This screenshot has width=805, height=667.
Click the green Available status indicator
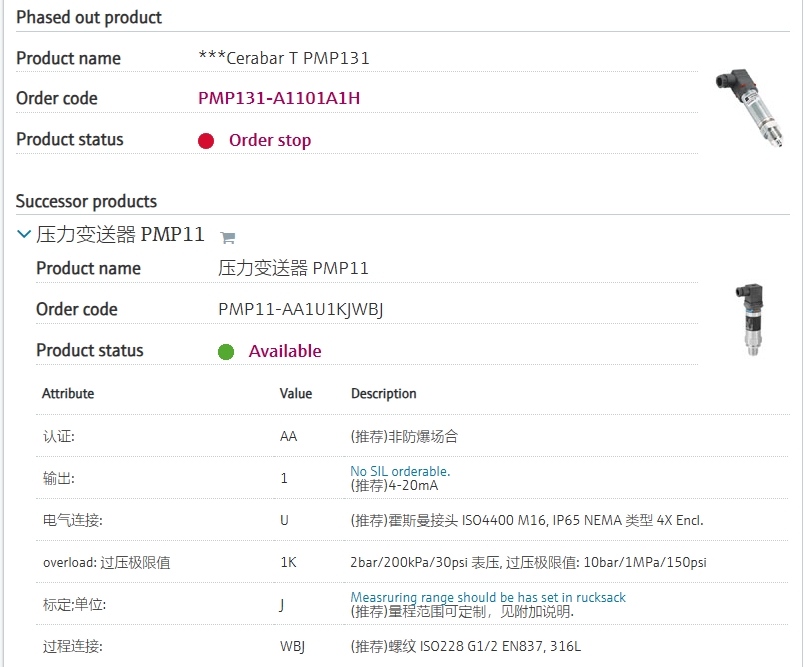tap(226, 352)
